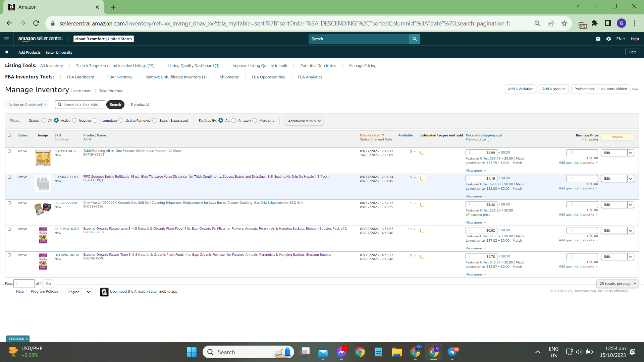Open Preferences: 11 columns hidden
Viewport: 644px width, 362px height.
(x=600, y=89)
